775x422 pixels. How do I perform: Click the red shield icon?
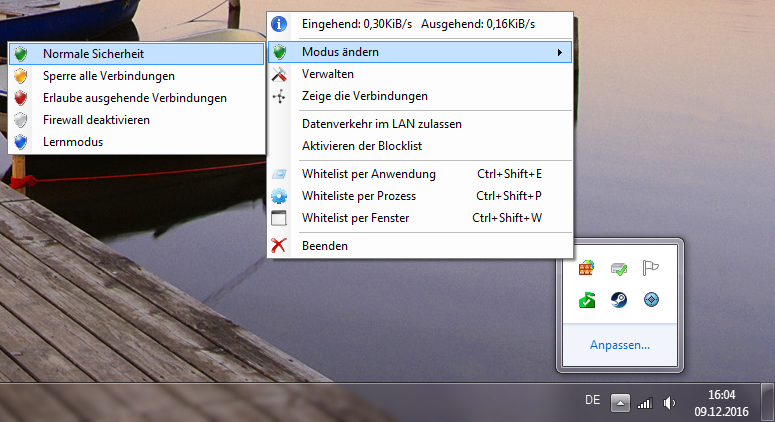click(21, 98)
